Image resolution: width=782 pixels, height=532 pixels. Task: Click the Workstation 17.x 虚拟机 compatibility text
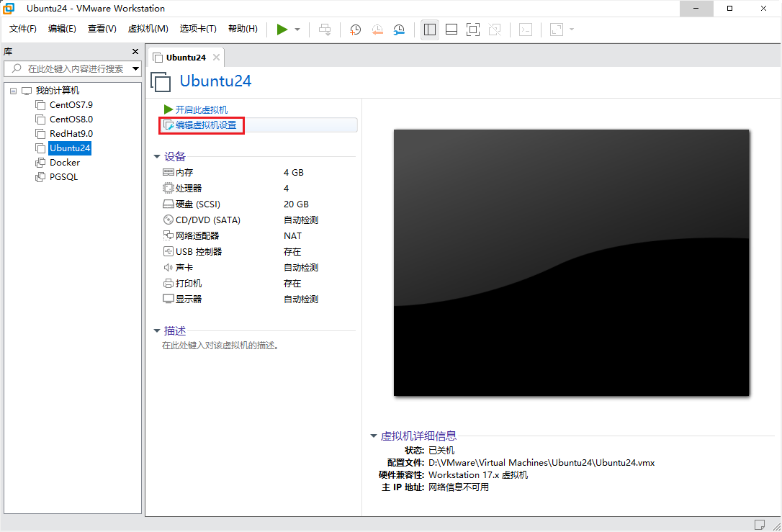[x=478, y=475]
